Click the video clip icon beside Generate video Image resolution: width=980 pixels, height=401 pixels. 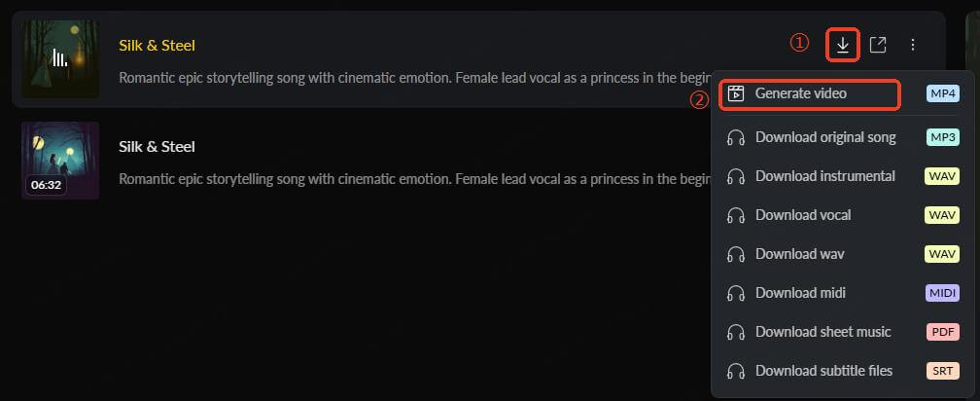coord(736,93)
